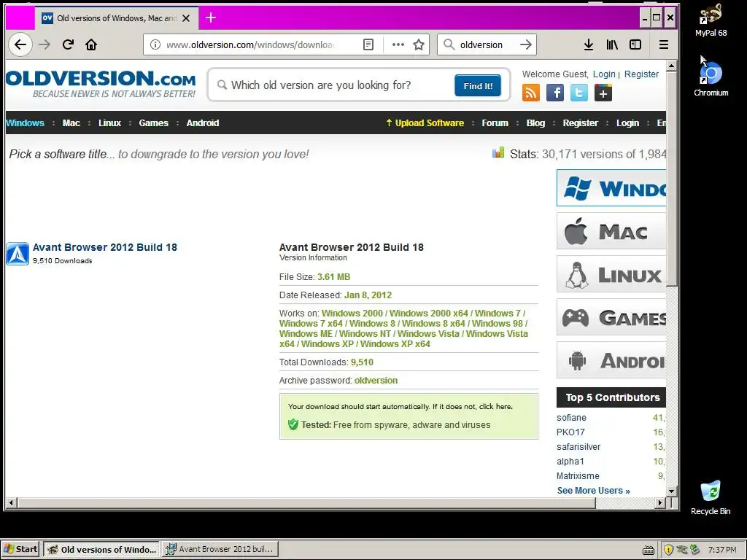Click the keyboard icon in system tray

(x=649, y=550)
